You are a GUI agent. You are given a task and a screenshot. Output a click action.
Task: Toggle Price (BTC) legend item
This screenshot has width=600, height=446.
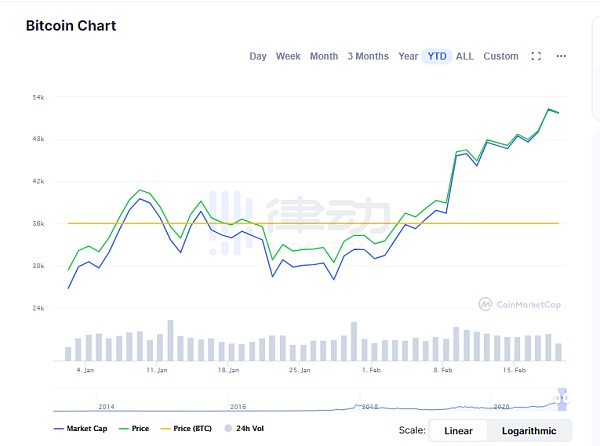(188, 429)
